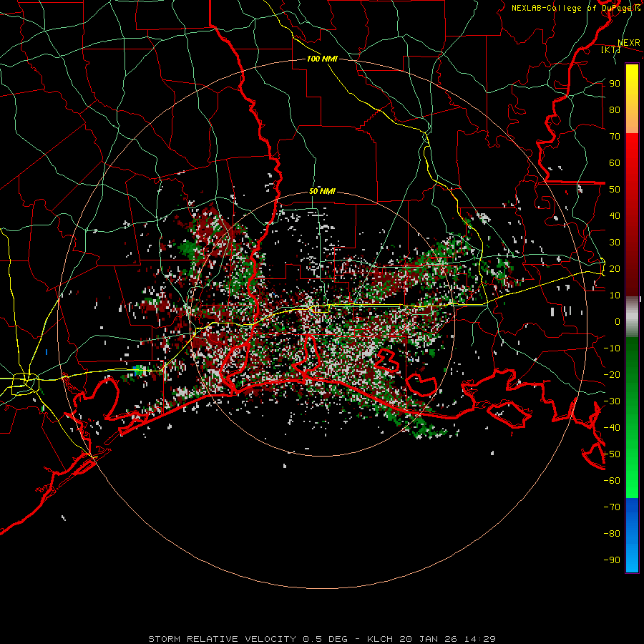Select the positive "20" scale value
Screen dimensions: 644x644
click(x=615, y=268)
